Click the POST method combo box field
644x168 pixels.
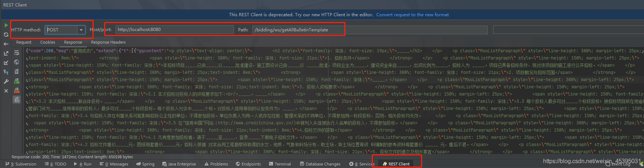point(65,30)
